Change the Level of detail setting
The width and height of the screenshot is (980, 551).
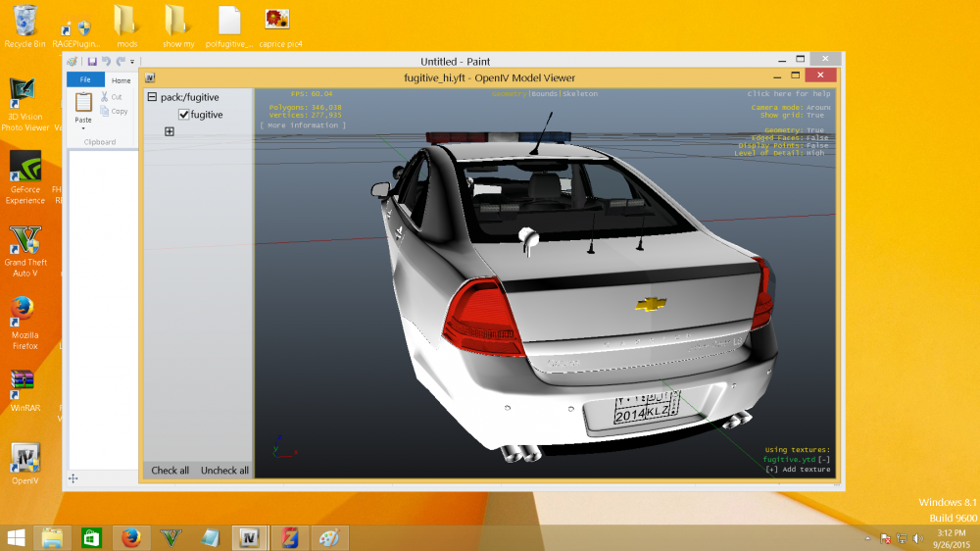tap(779, 153)
